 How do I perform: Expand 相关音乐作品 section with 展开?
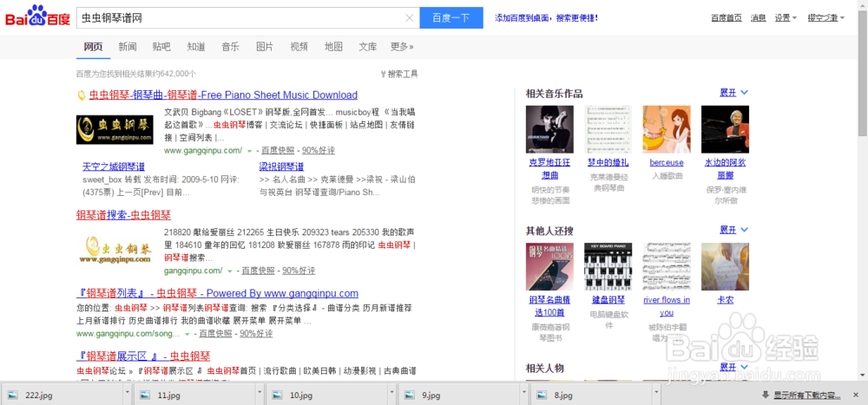(733, 93)
